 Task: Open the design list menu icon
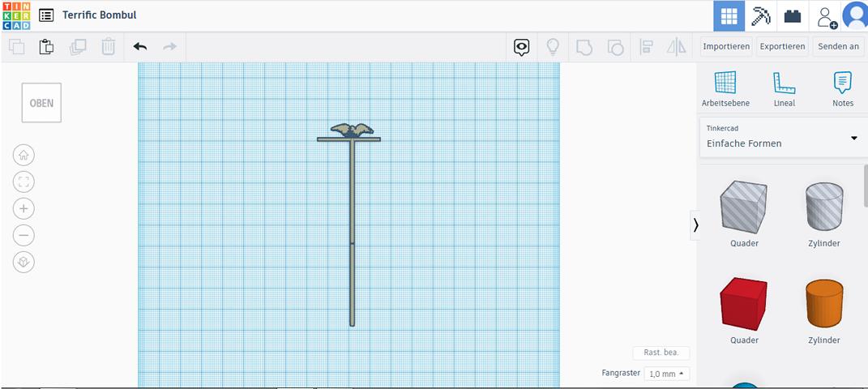pyautogui.click(x=46, y=15)
